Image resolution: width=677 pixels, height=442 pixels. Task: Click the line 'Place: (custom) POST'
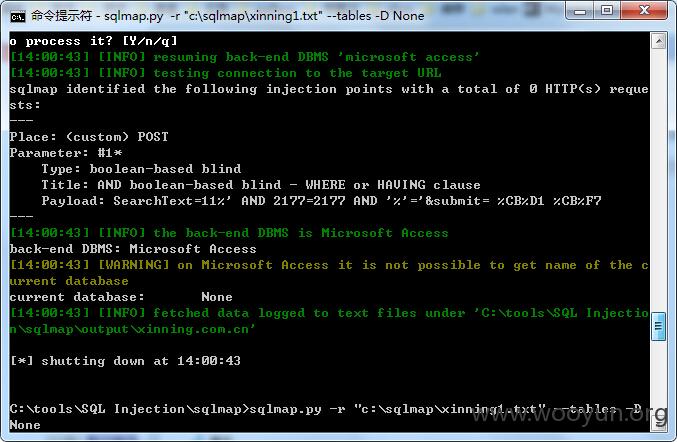click(89, 137)
